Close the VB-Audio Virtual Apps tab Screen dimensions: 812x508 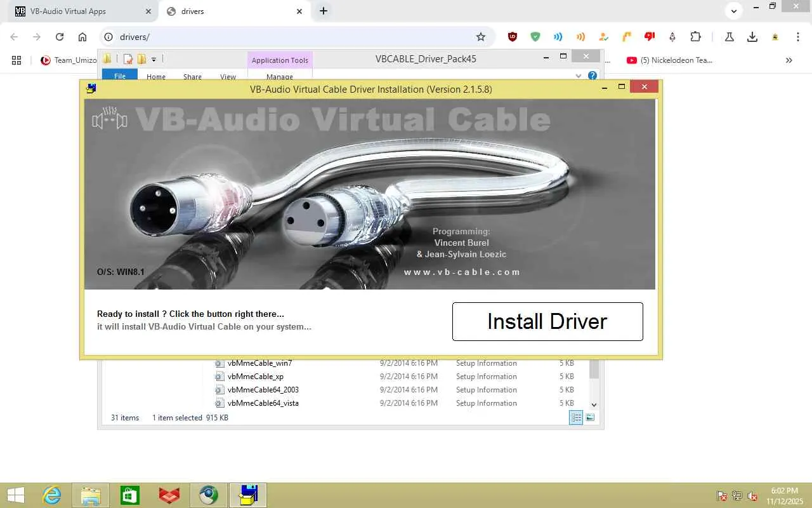click(x=148, y=11)
